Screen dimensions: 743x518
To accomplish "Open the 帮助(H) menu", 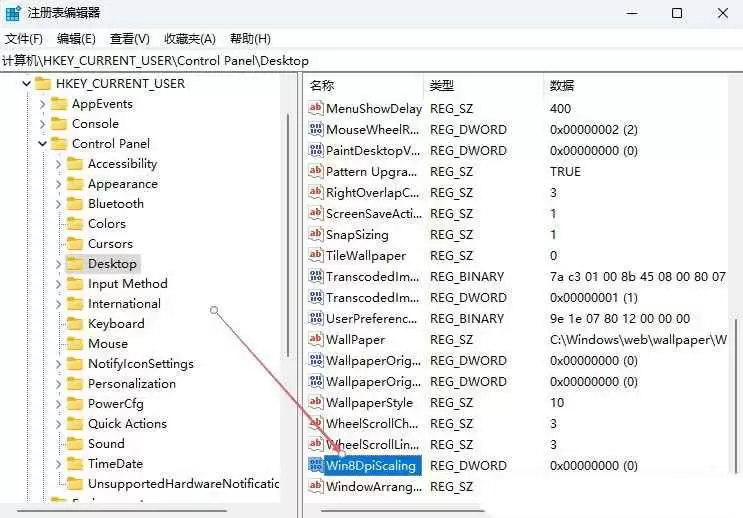I will [250, 39].
